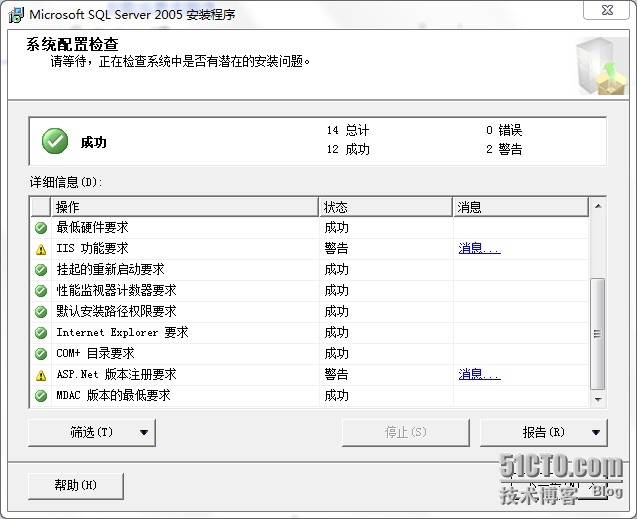This screenshot has width=637, height=519.
Task: Select the 挂起的重新启动要求 row text
Action: (110, 269)
